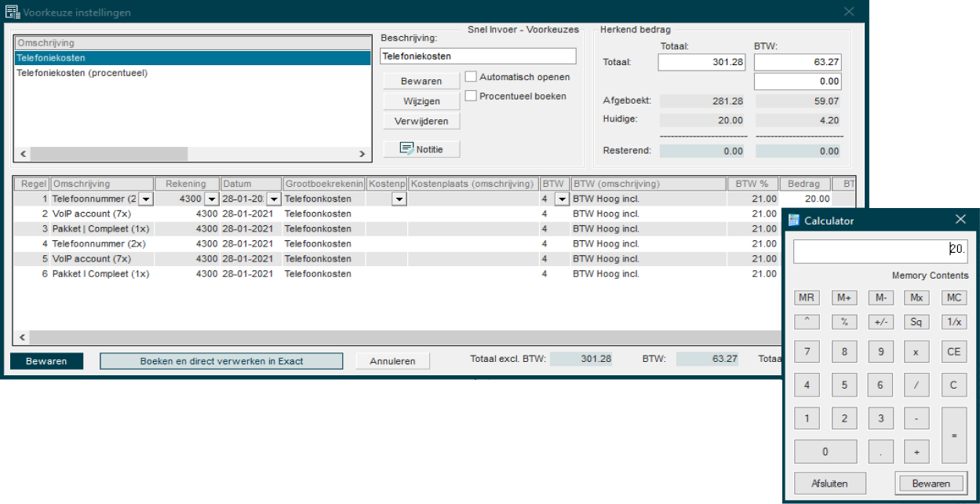
Task: Select the highlighted Telefoniekosten list entry
Action: point(192,58)
